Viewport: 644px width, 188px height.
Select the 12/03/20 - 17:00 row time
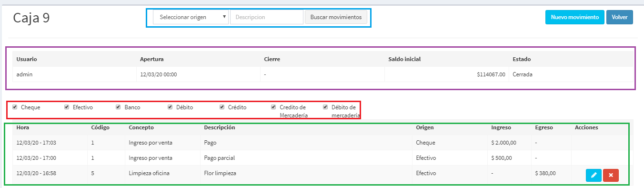36,158
